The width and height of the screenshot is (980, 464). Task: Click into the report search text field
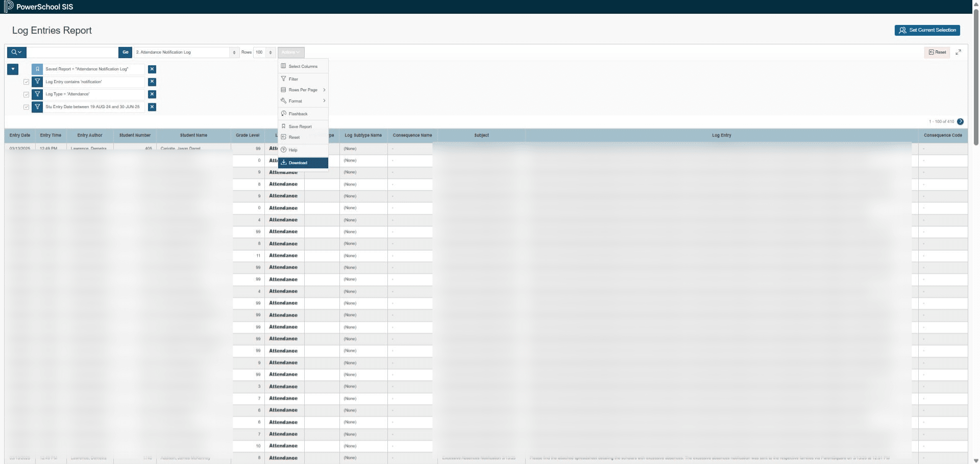point(72,52)
